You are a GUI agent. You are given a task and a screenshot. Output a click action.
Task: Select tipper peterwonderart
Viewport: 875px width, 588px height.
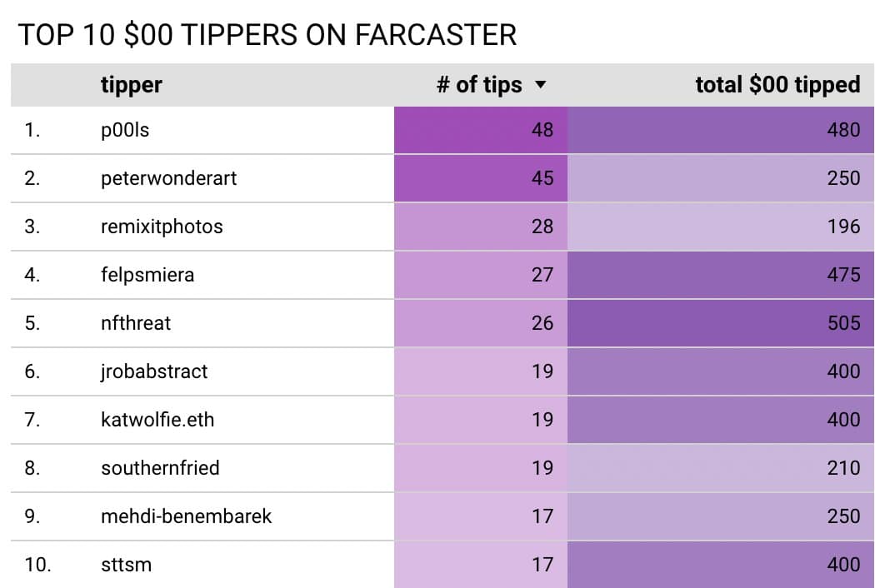(x=168, y=178)
